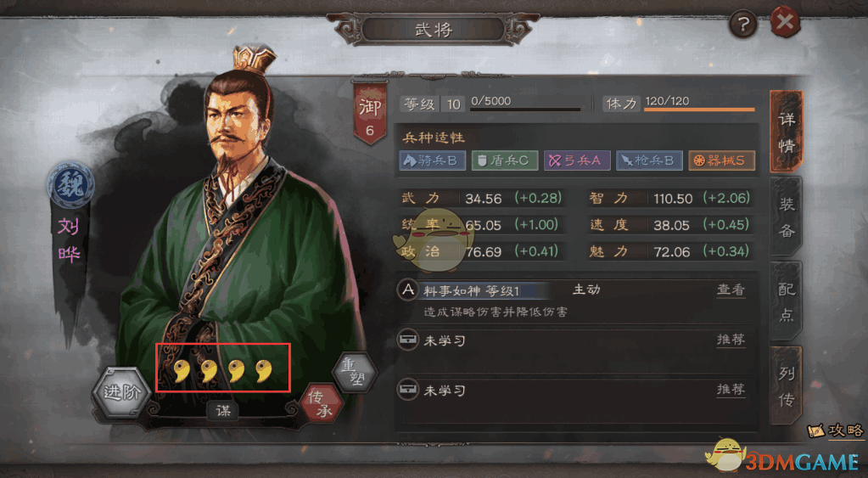868x478 pixels.
Task: Click the red 御 6 banner
Action: [369, 114]
